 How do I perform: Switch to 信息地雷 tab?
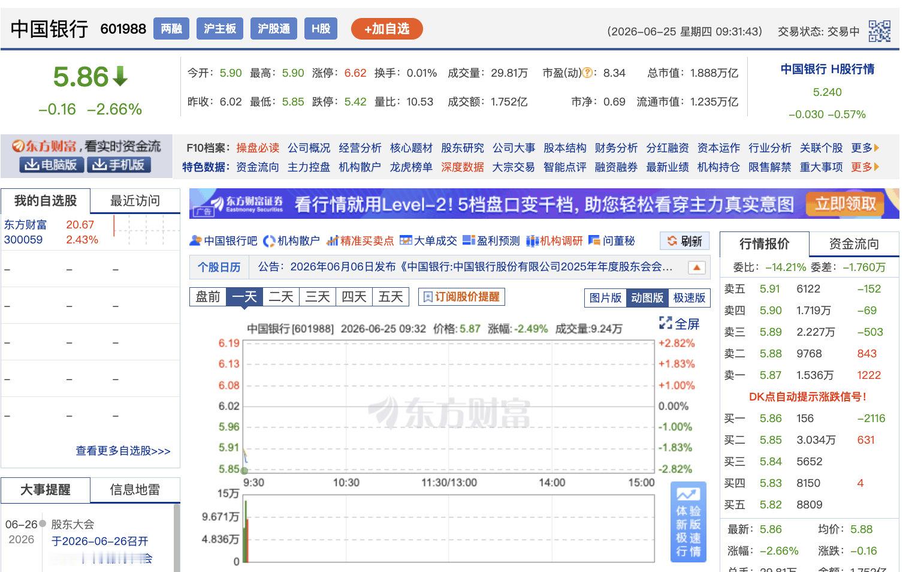pyautogui.click(x=135, y=490)
